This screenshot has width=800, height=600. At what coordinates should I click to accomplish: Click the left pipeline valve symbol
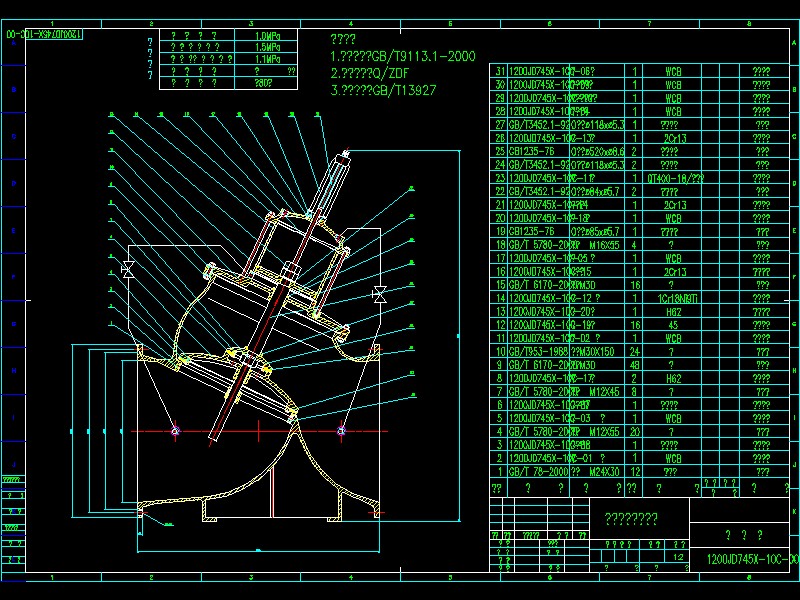click(x=128, y=268)
